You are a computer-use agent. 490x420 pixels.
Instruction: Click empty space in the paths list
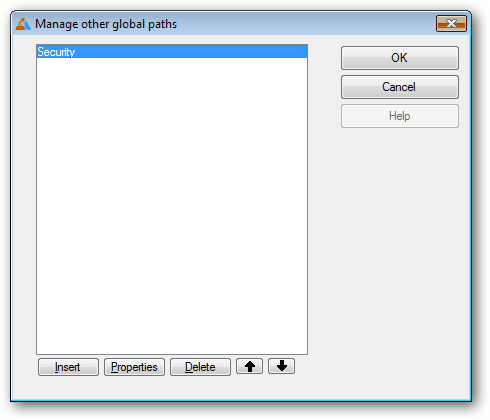click(172, 206)
